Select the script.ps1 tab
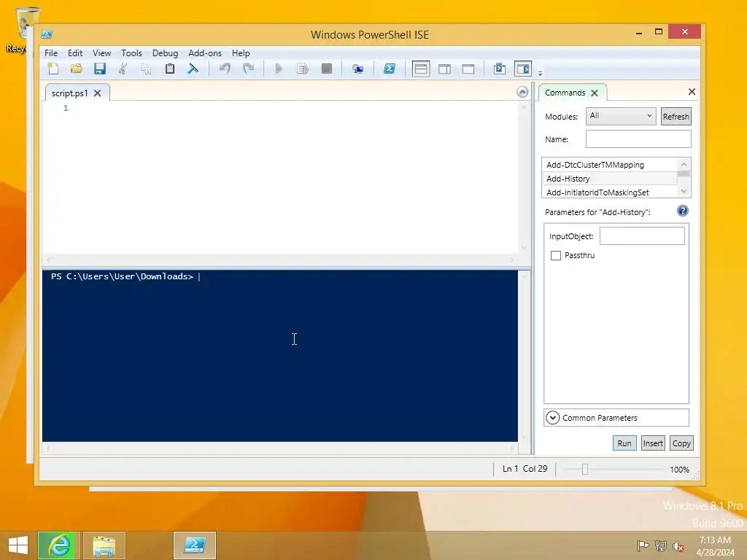The image size is (747, 560). [x=70, y=93]
